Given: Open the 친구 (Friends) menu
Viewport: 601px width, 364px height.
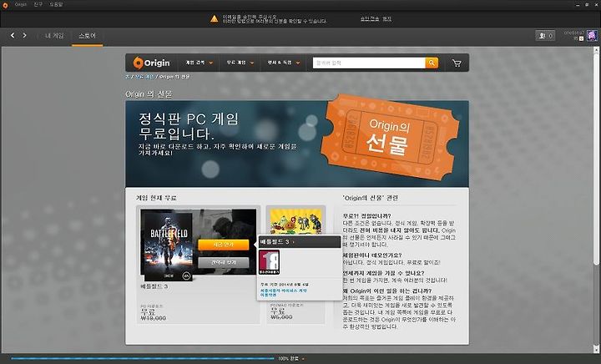Looking at the screenshot, I should pos(38,5).
